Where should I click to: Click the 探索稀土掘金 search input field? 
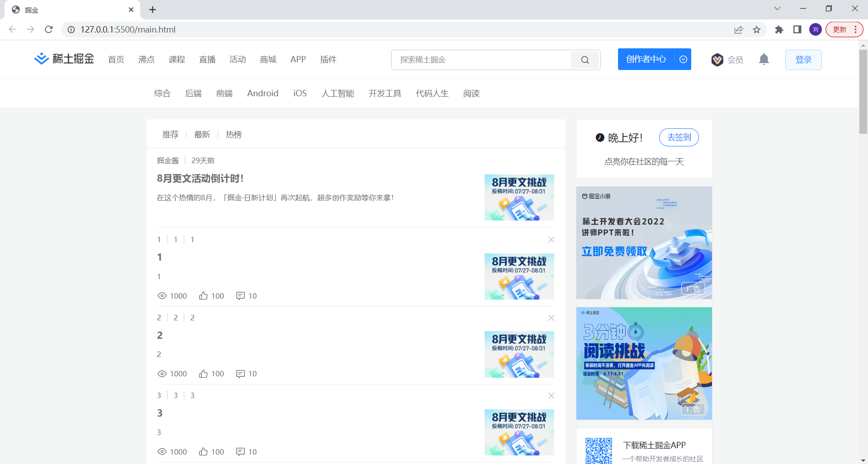[x=479, y=59]
